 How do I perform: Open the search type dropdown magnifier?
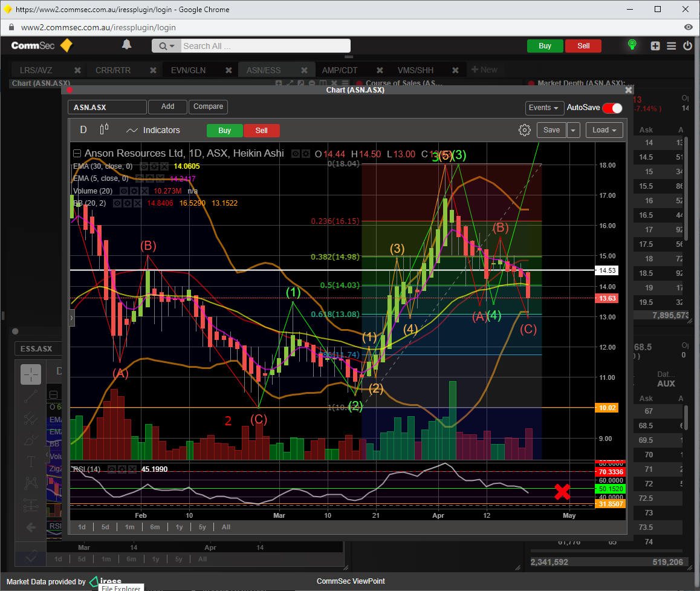point(166,46)
